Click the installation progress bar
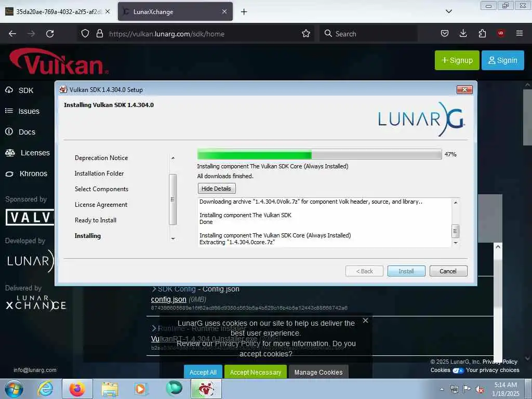 320,154
